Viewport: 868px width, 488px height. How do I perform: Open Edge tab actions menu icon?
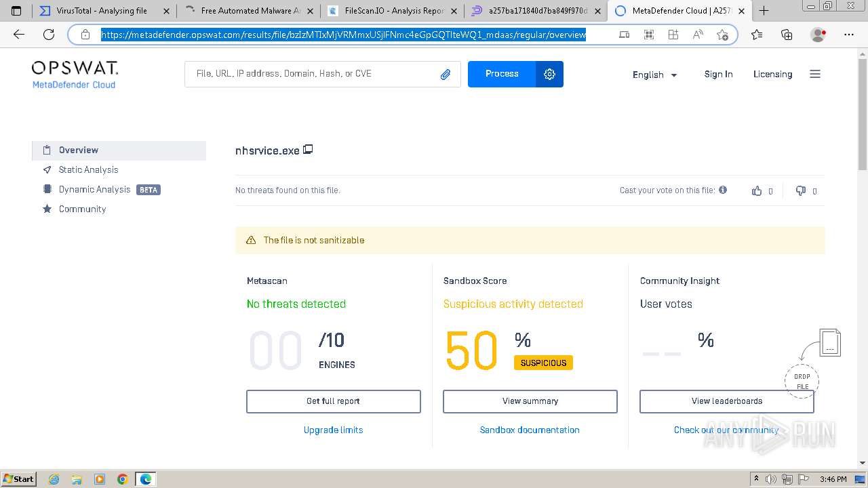click(16, 11)
